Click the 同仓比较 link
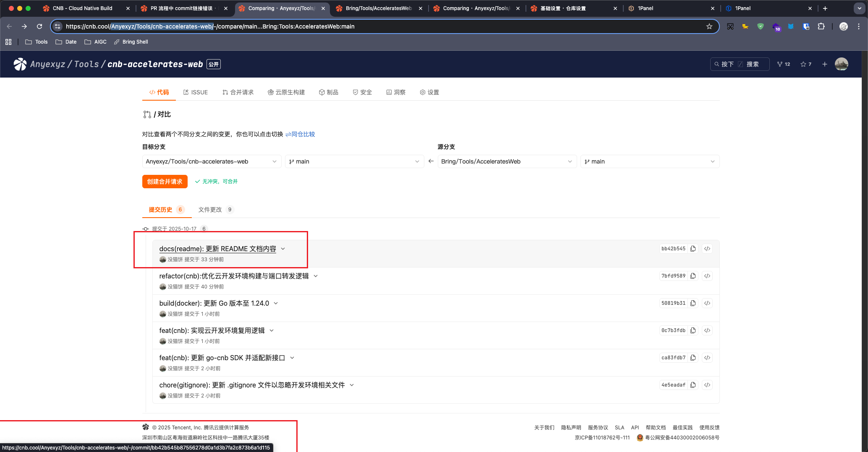 pyautogui.click(x=300, y=134)
